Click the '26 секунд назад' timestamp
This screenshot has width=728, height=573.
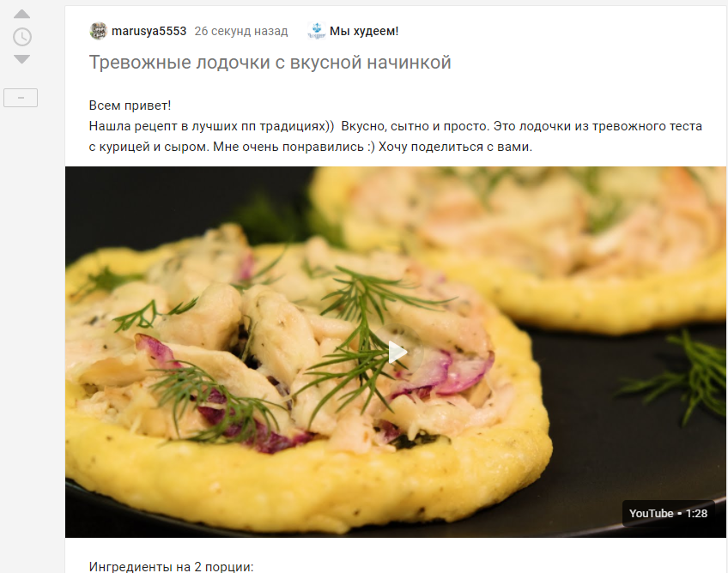coord(241,31)
